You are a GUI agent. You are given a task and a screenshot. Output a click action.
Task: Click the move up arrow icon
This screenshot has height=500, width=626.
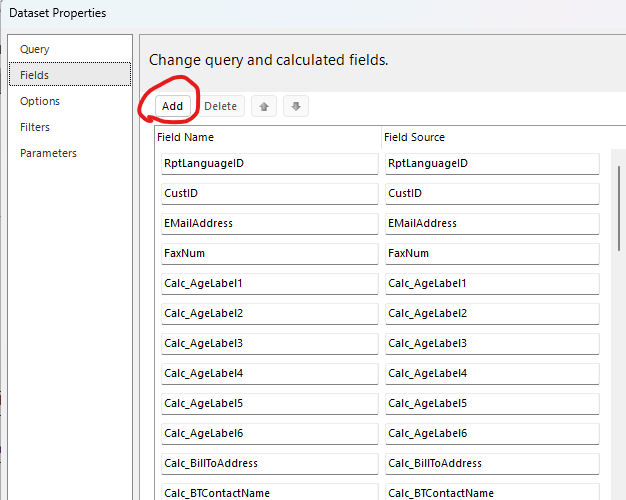click(263, 106)
